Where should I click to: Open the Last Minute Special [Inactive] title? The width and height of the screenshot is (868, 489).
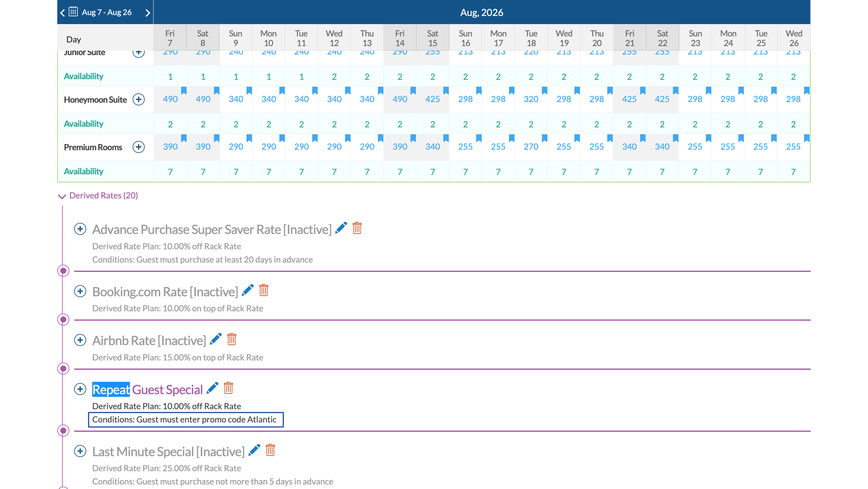coord(168,452)
